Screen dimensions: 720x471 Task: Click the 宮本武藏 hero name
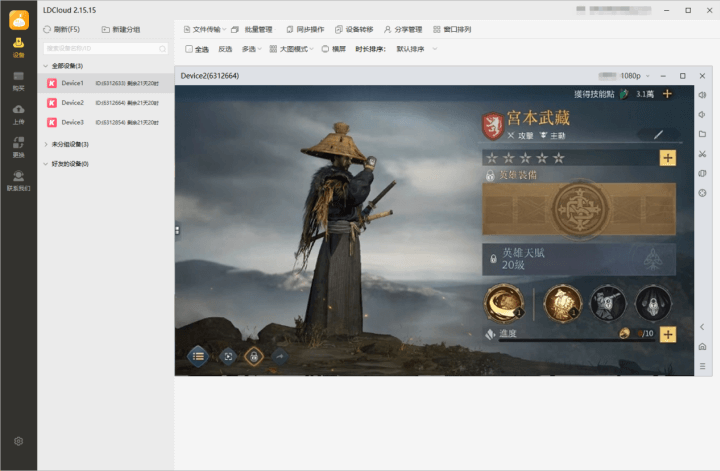538,118
